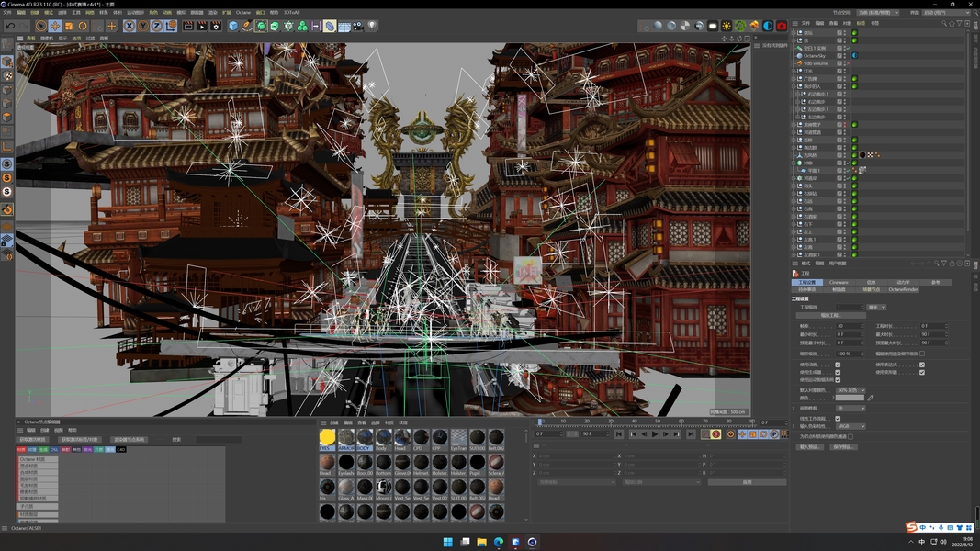Expand the input color profile disclosure arrow
The height and width of the screenshot is (551, 980).
(x=794, y=426)
